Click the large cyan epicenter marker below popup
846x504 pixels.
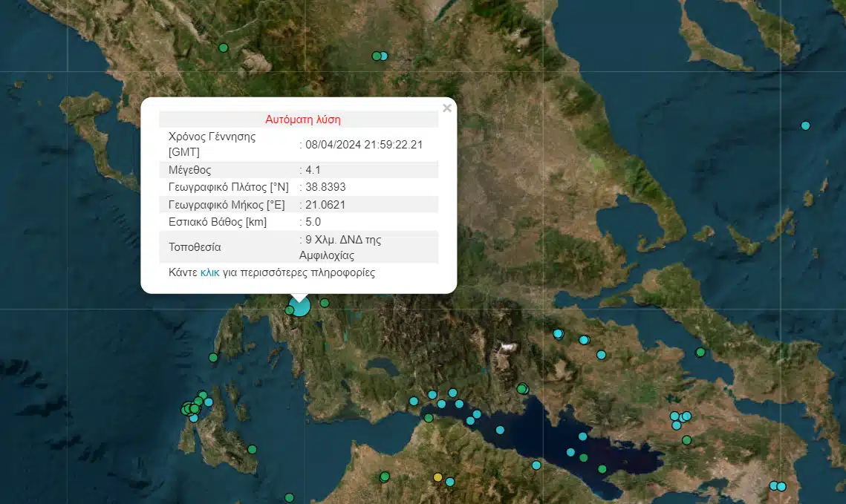tap(299, 306)
